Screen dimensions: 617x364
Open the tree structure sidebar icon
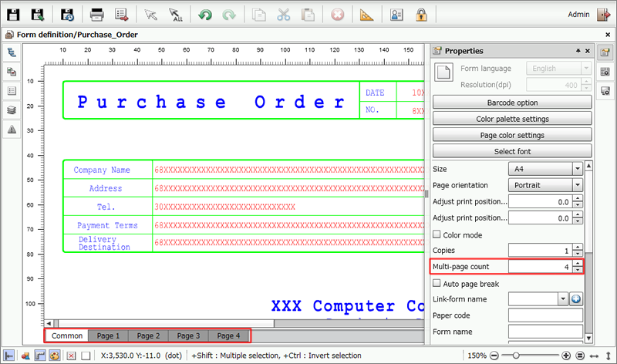pyautogui.click(x=12, y=52)
